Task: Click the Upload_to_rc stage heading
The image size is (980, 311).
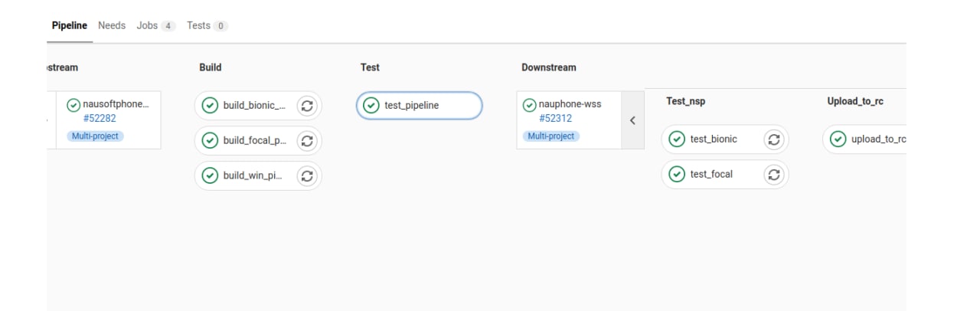Action: [x=855, y=101]
